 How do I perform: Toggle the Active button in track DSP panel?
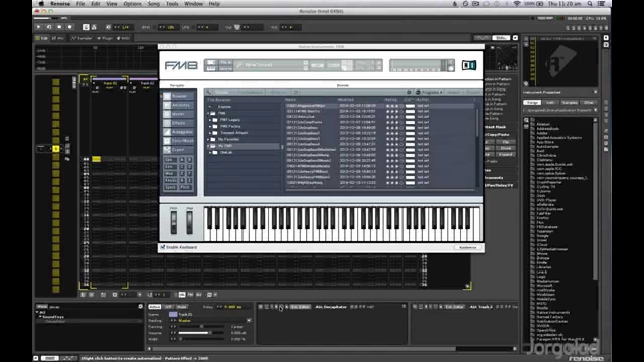(x=154, y=306)
